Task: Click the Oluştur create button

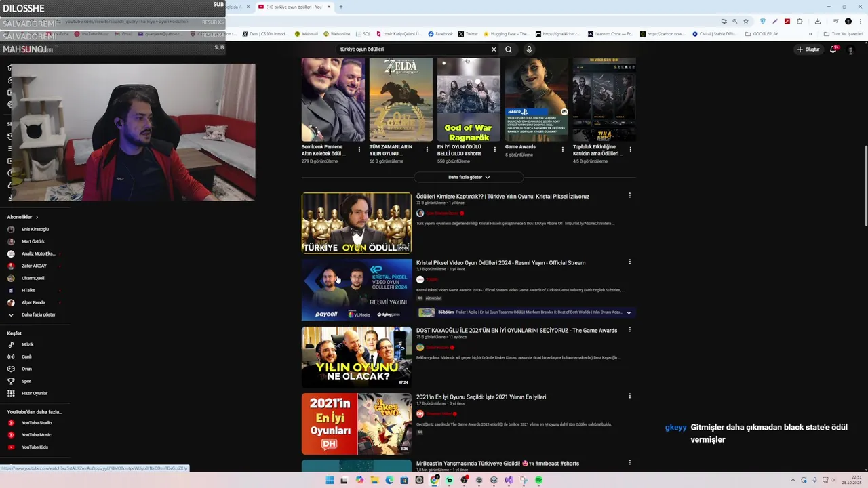Action: coord(808,49)
